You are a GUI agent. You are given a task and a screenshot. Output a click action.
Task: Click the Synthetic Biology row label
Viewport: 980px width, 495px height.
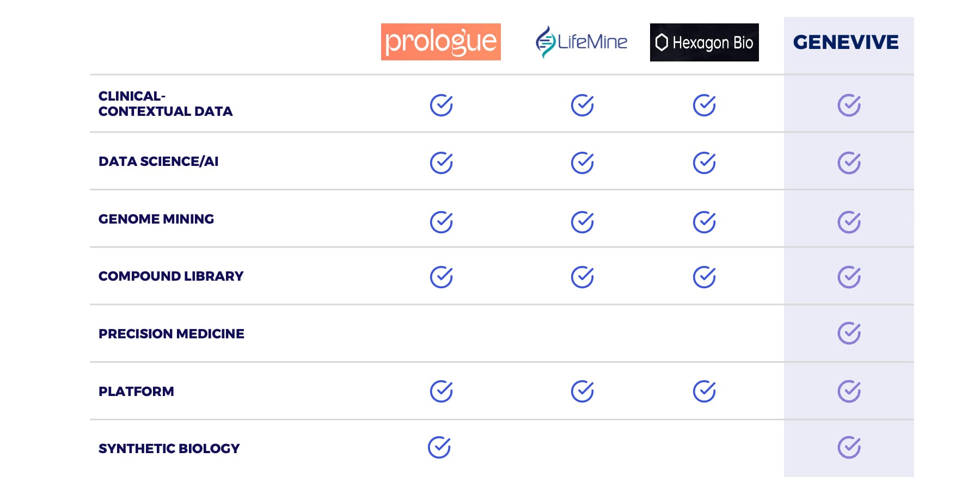(169, 449)
